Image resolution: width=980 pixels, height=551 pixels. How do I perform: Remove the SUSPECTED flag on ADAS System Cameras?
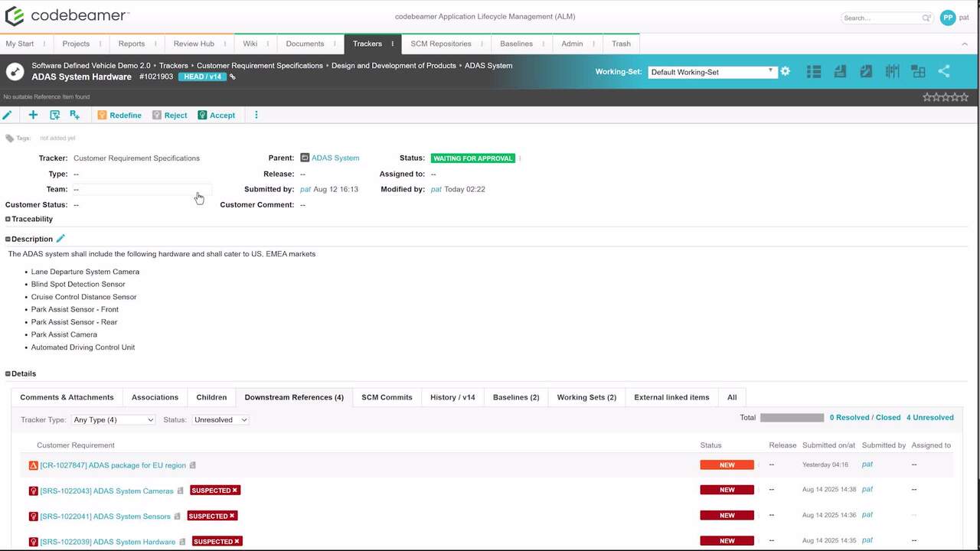(x=235, y=491)
